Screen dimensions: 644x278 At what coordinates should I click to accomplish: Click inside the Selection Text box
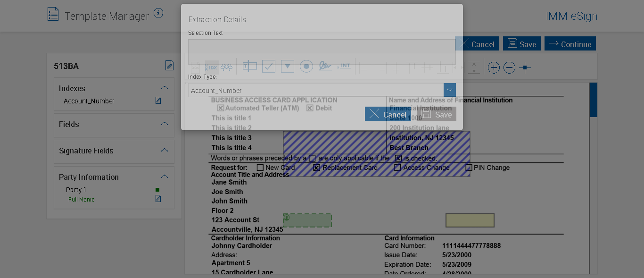coord(322,51)
